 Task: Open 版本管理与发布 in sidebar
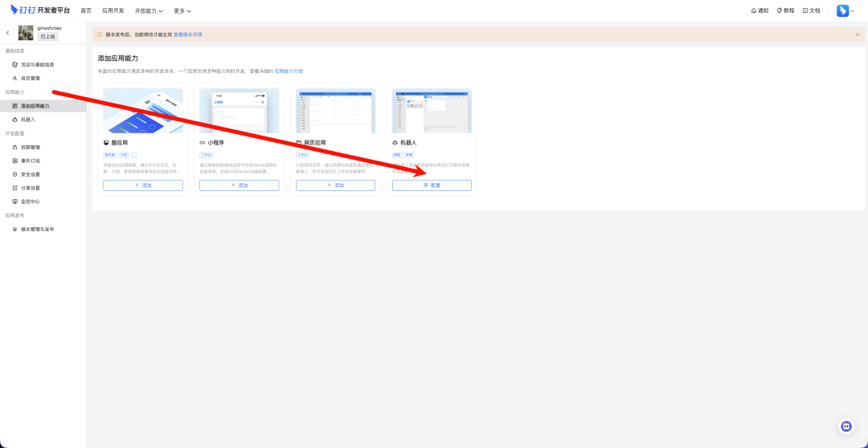(x=33, y=229)
